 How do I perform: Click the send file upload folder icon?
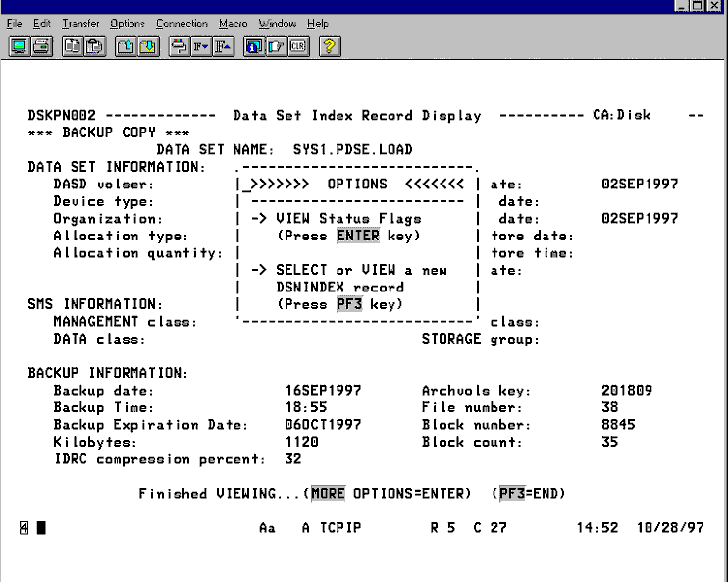tap(125, 46)
